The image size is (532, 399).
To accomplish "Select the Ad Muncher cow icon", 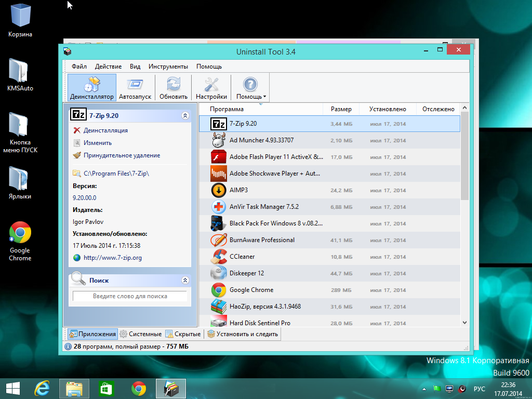I will (x=219, y=140).
